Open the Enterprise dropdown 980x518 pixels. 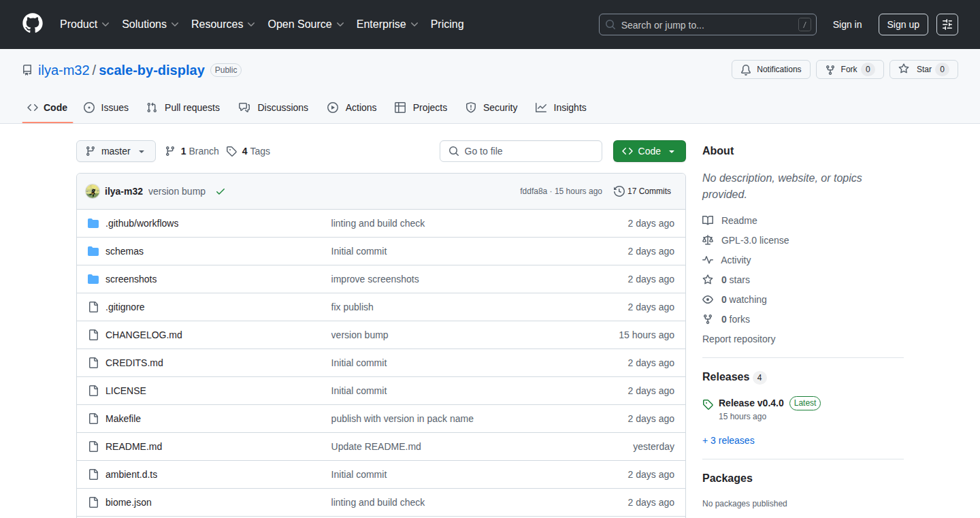click(388, 24)
